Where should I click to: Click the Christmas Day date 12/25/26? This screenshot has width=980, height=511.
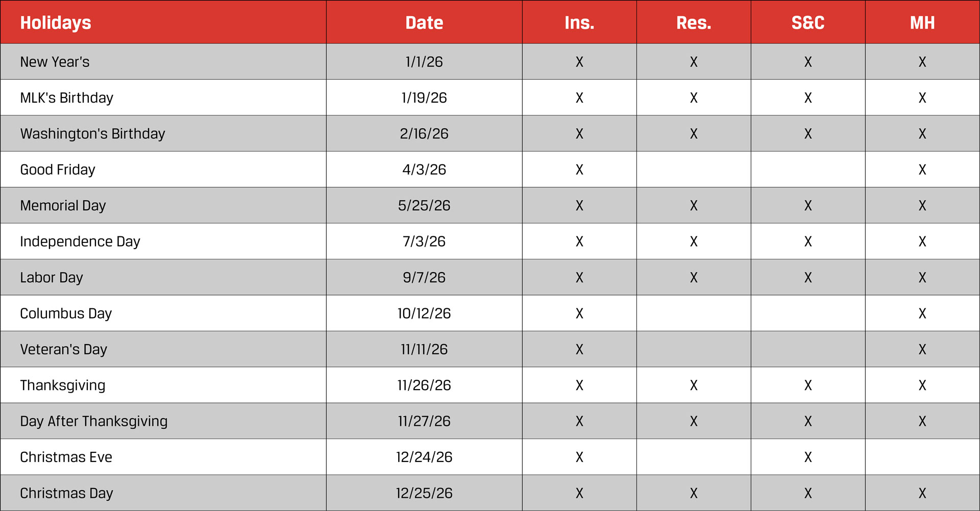(424, 493)
